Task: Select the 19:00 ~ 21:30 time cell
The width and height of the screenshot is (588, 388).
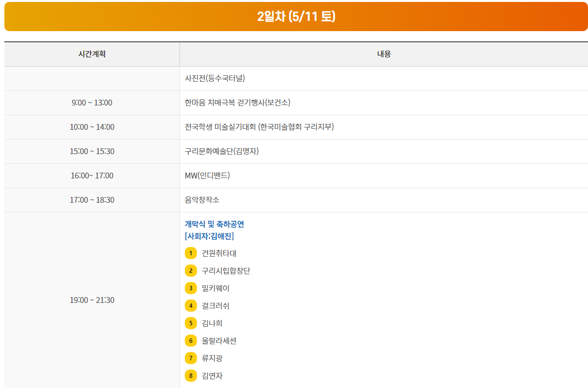Action: pos(92,300)
